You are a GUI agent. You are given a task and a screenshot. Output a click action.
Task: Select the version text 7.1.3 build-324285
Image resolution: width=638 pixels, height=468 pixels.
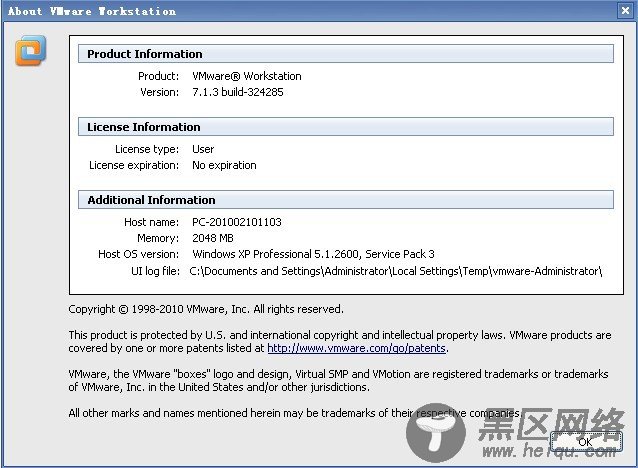238,92
